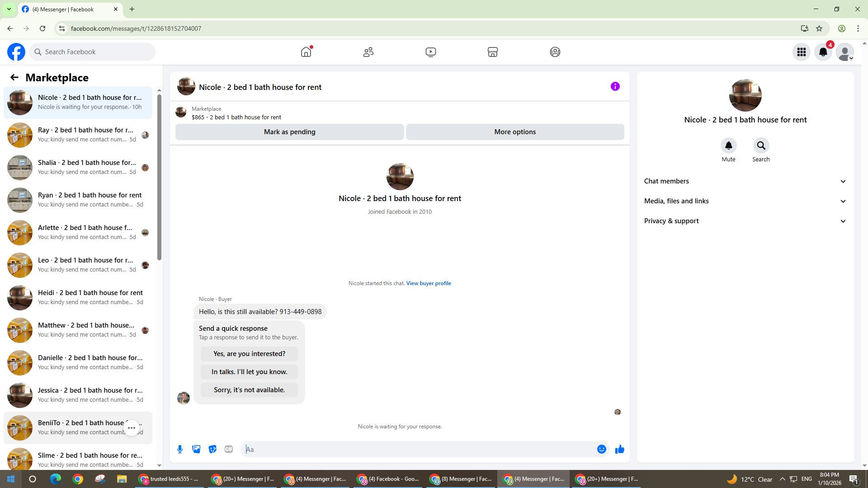The height and width of the screenshot is (488, 868).
Task: Toggle conversation information panel icon
Action: pos(615,86)
